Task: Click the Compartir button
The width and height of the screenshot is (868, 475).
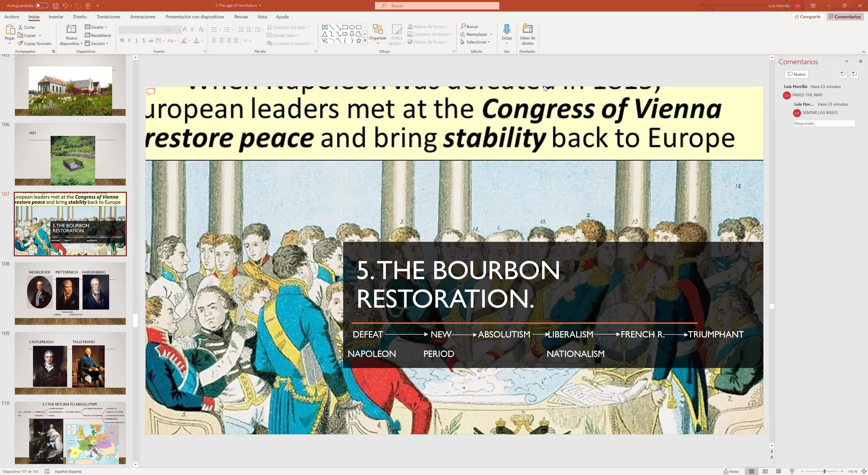Action: coord(807,17)
